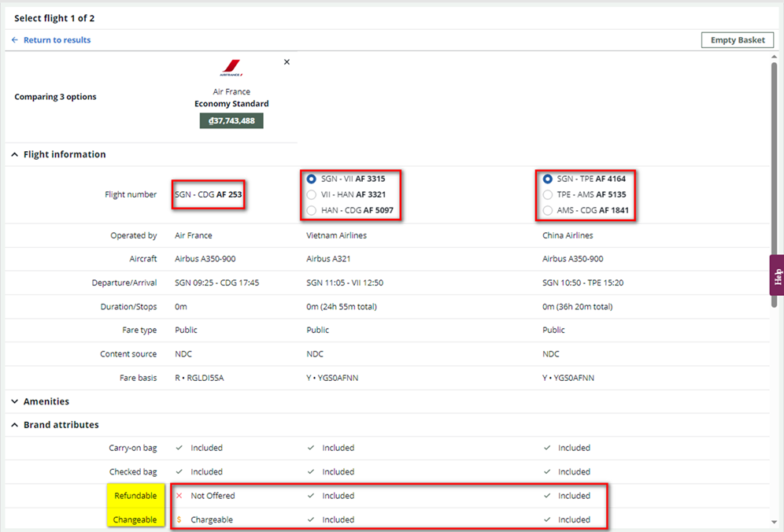Open the Return to results link

(x=57, y=40)
